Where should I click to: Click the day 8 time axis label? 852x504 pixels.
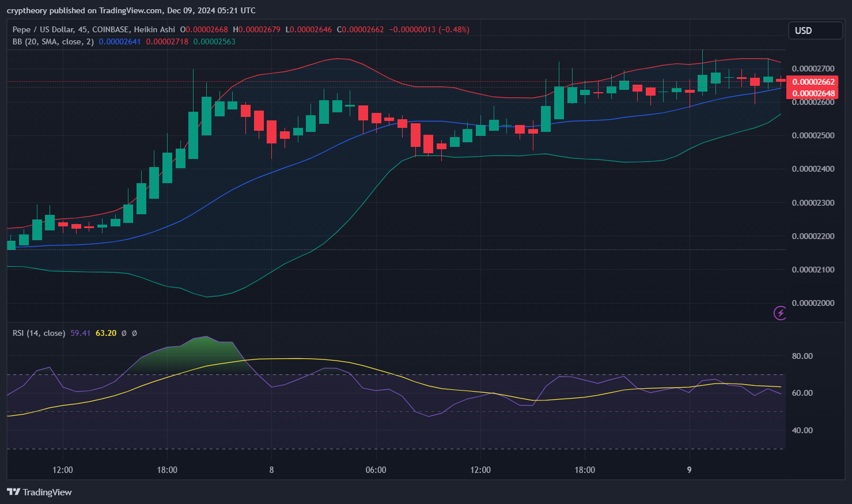(x=271, y=470)
